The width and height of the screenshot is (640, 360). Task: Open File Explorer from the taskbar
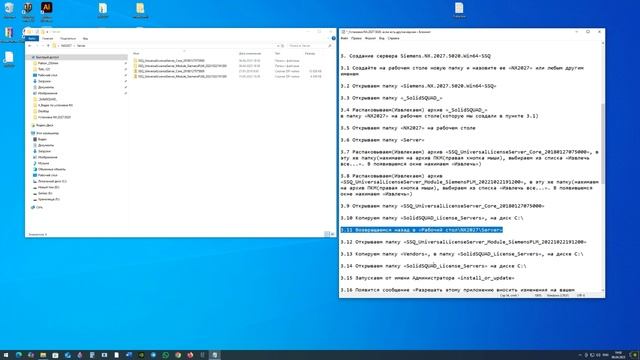click(x=43, y=355)
